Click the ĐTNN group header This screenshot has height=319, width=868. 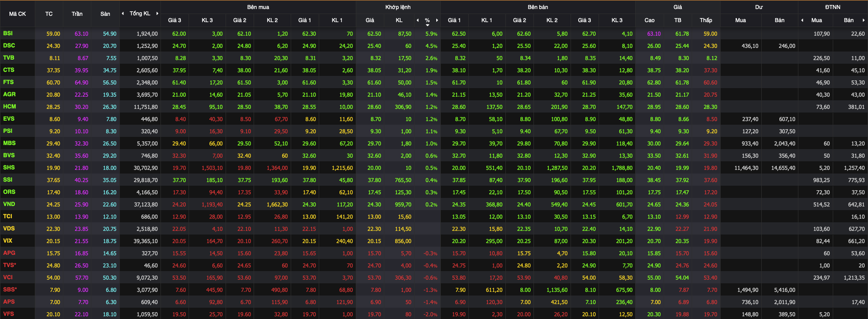(833, 7)
